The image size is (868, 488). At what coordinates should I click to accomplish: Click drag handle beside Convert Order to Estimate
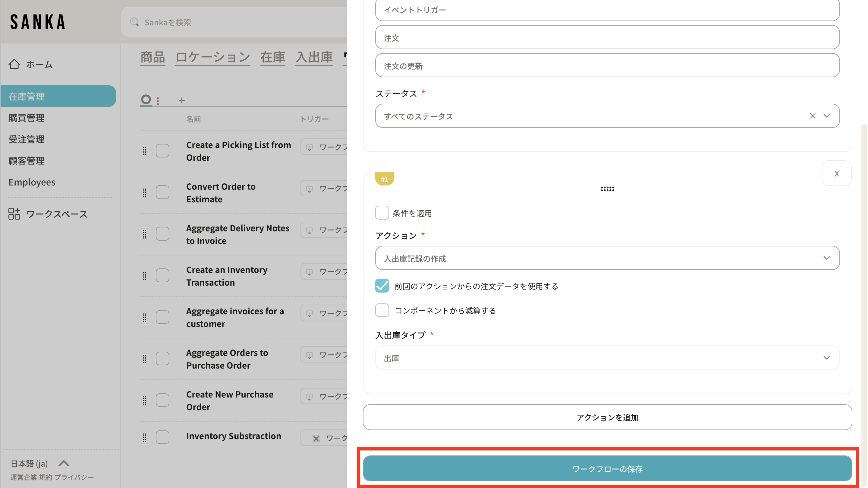[x=145, y=192]
